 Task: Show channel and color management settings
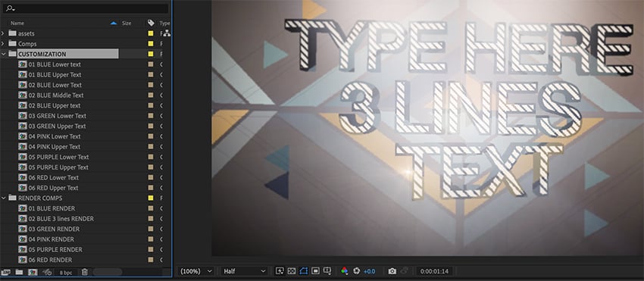click(x=345, y=270)
